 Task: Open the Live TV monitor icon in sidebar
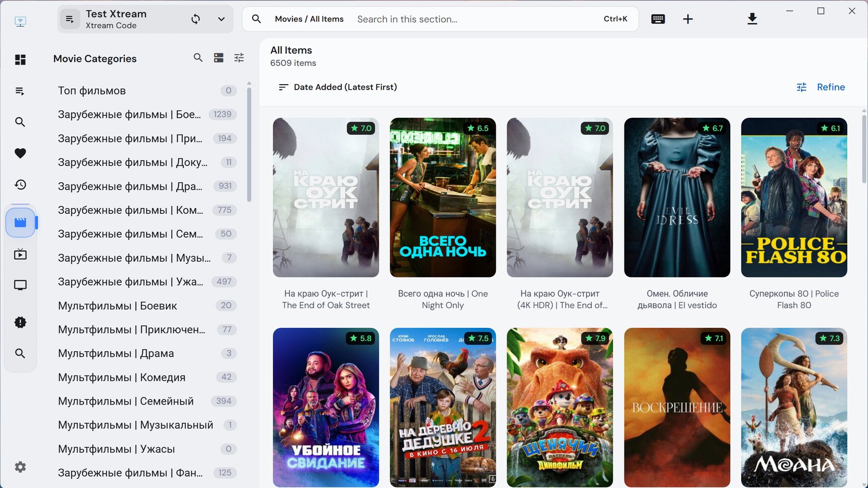(x=20, y=285)
